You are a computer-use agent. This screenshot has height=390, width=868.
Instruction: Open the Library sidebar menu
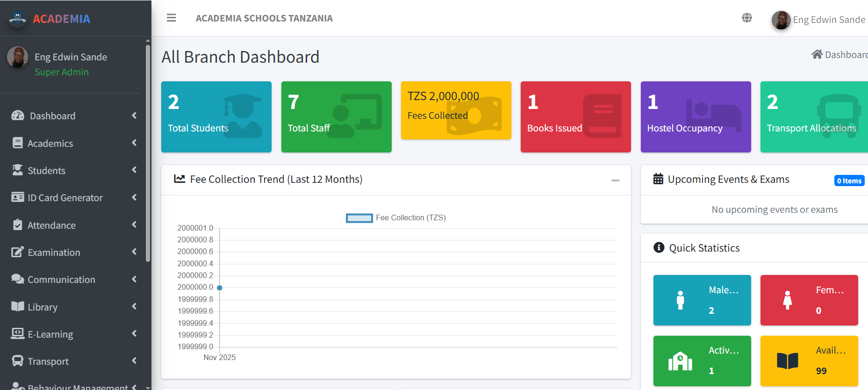click(43, 307)
